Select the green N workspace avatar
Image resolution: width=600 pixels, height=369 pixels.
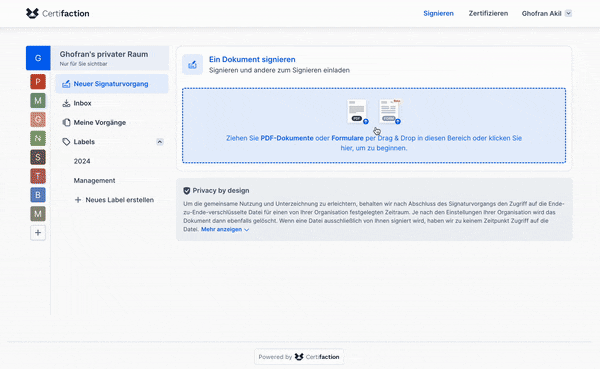point(38,138)
